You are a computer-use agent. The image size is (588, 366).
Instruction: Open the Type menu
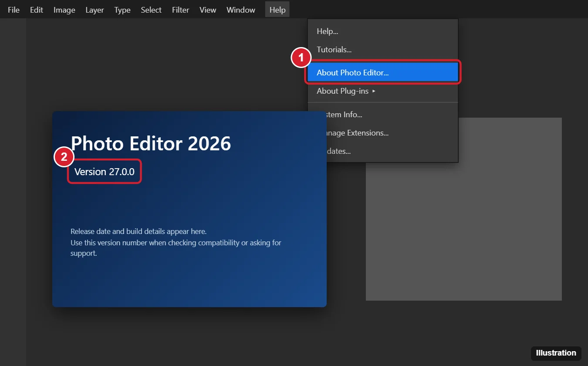tap(122, 10)
